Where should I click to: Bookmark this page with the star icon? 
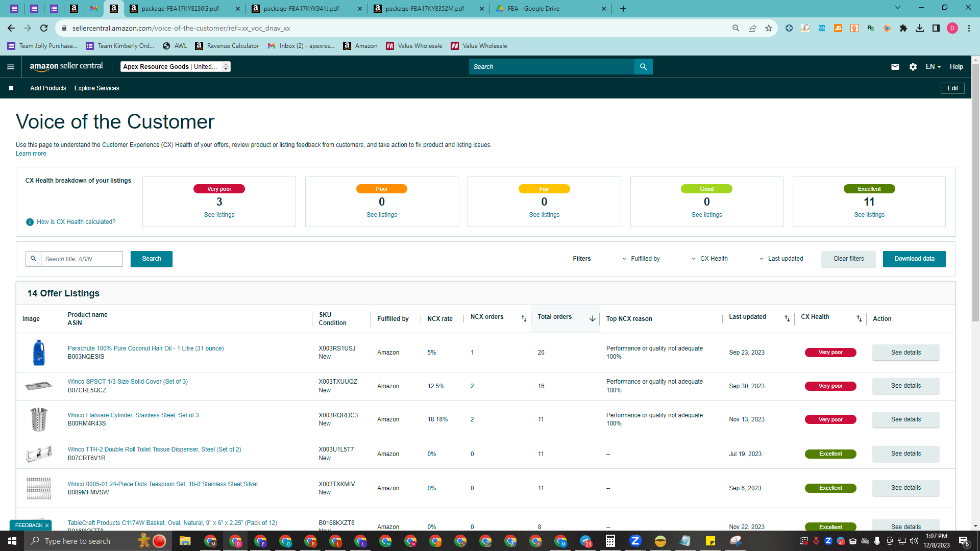click(x=769, y=28)
